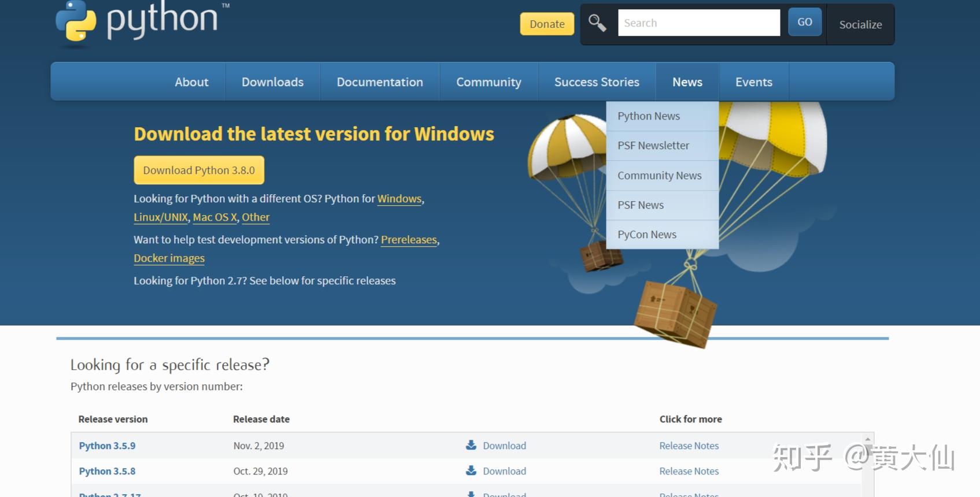The width and height of the screenshot is (980, 497).
Task: Click the Nov. 2, 2019 release date
Action: click(258, 446)
